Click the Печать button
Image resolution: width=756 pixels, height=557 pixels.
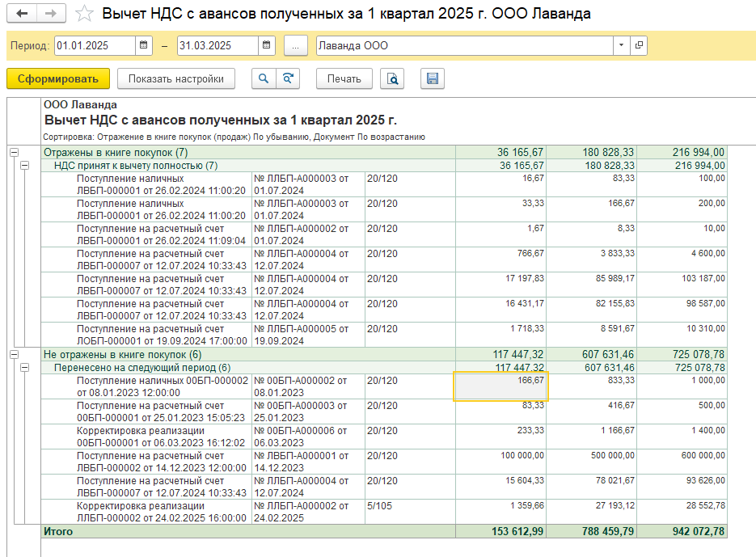pyautogui.click(x=344, y=78)
